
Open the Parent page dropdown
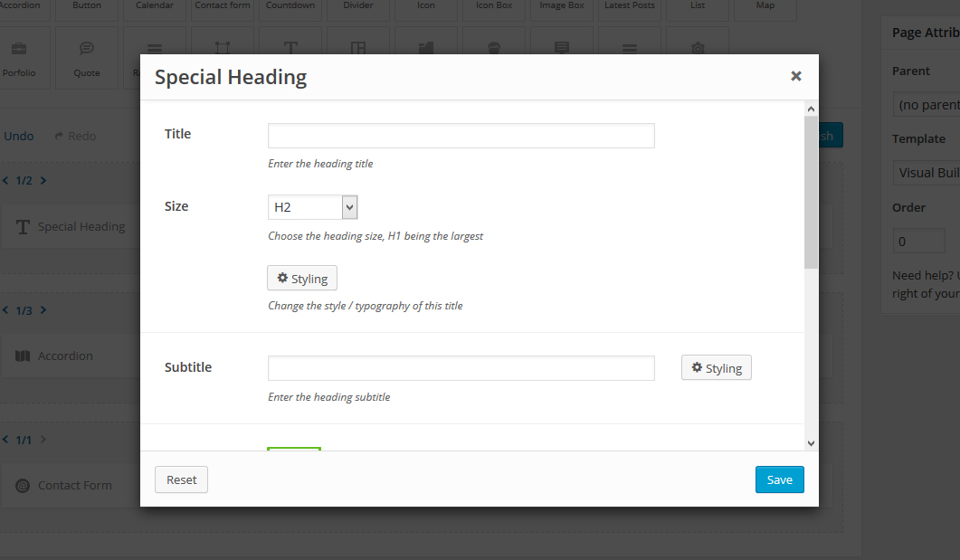coord(927,105)
